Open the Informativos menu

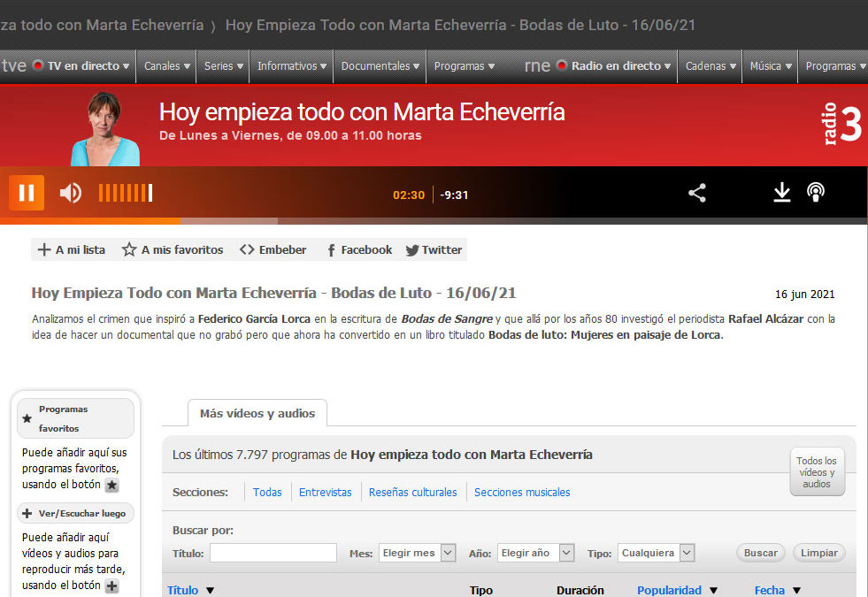[292, 66]
